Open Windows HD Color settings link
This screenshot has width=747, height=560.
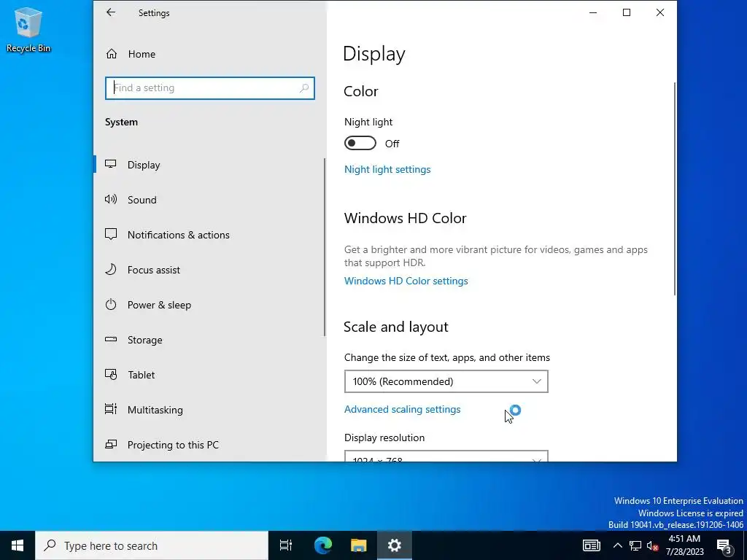tap(406, 281)
